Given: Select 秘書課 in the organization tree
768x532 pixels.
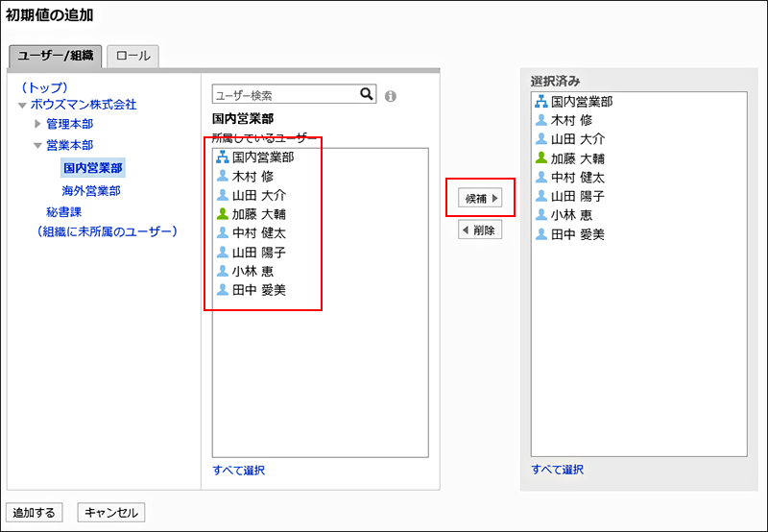Looking at the screenshot, I should point(63,212).
